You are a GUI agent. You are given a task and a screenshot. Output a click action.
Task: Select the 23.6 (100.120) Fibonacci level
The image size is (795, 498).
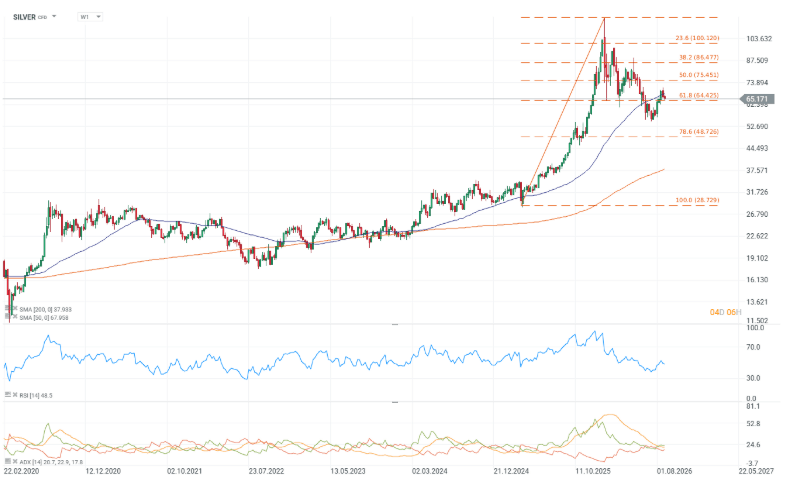(x=697, y=38)
